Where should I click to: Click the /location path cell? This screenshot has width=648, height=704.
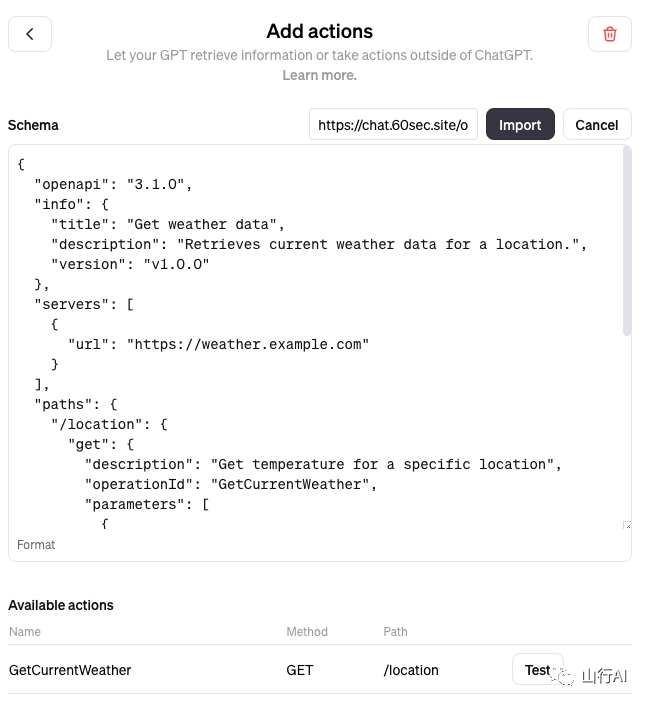[x=410, y=670]
